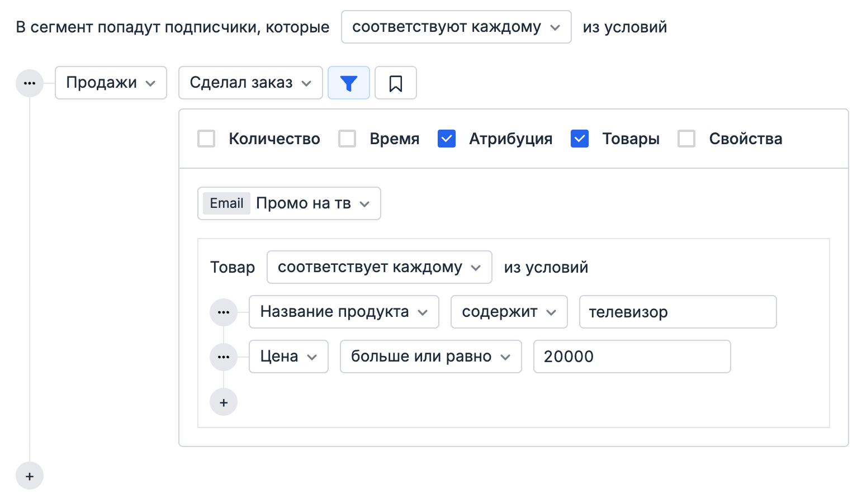Click the filter funnel icon
Screen dimensions: 862x504
(x=349, y=83)
